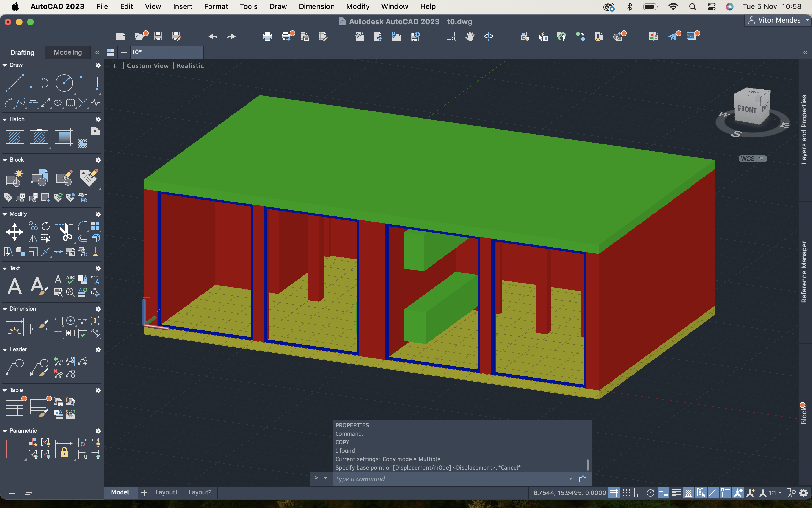The width and height of the screenshot is (812, 508).
Task: Toggle selection cycling in status bar
Action: coord(701,493)
